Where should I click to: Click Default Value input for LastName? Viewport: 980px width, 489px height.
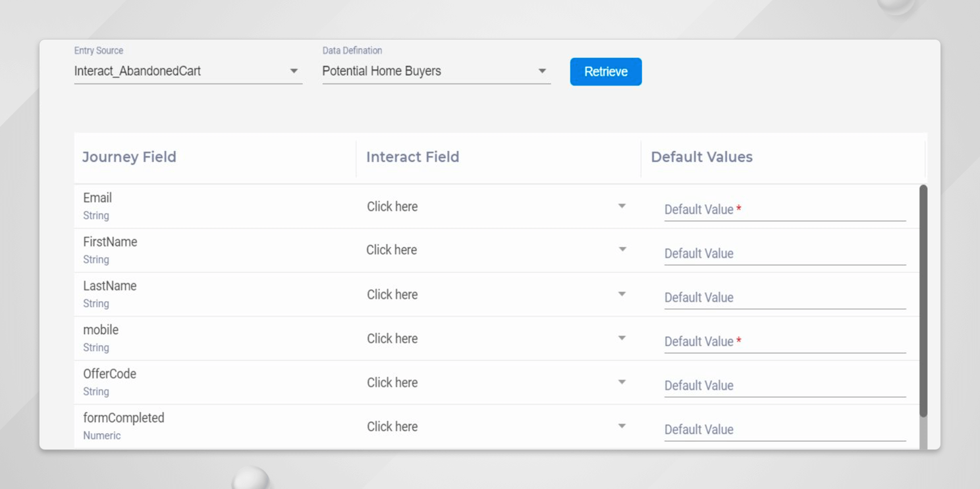pos(784,298)
